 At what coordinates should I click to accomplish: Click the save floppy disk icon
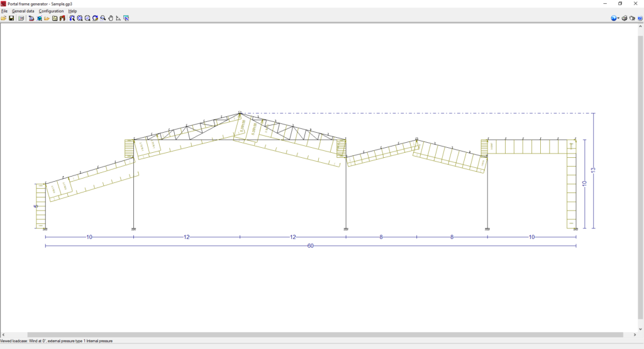(x=11, y=18)
